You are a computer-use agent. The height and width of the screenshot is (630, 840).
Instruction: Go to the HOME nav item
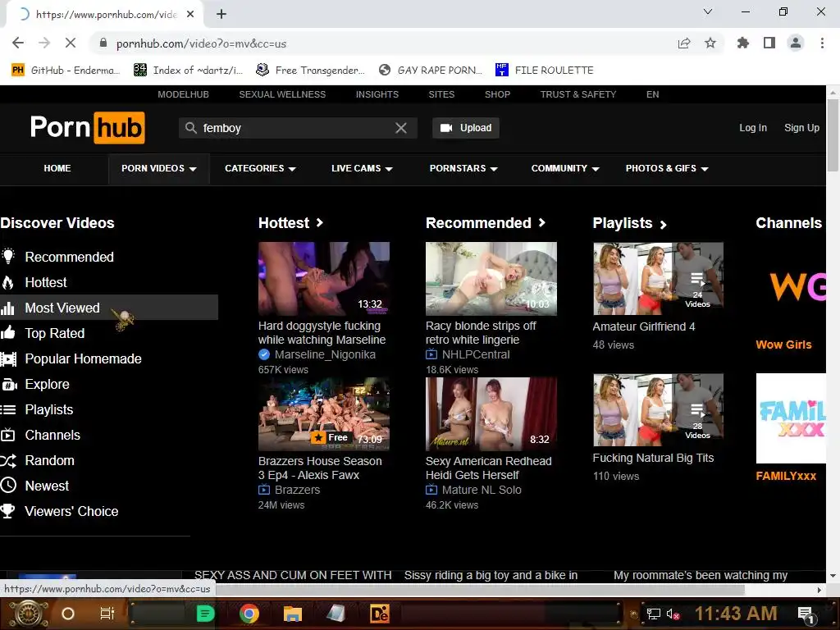(57, 168)
